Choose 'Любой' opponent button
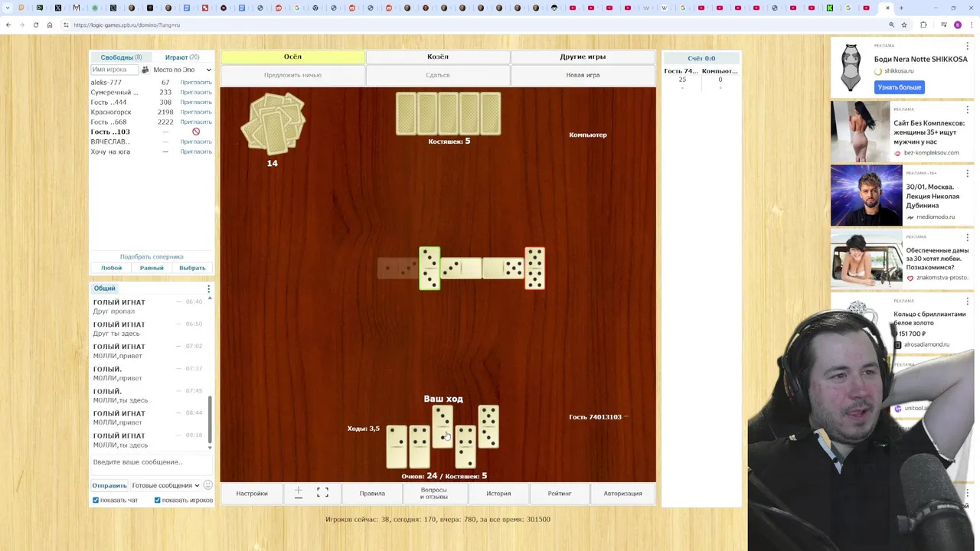 (x=111, y=268)
